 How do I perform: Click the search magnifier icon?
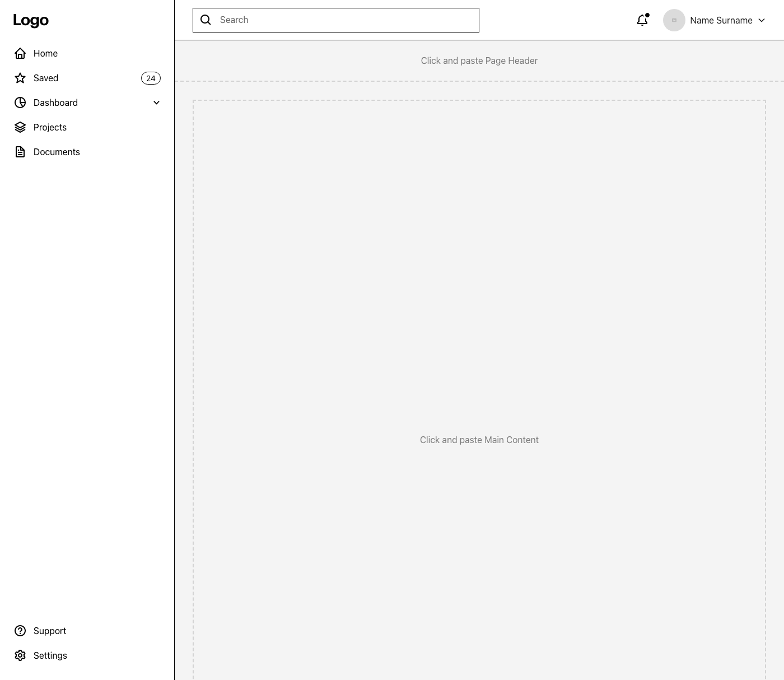(206, 20)
